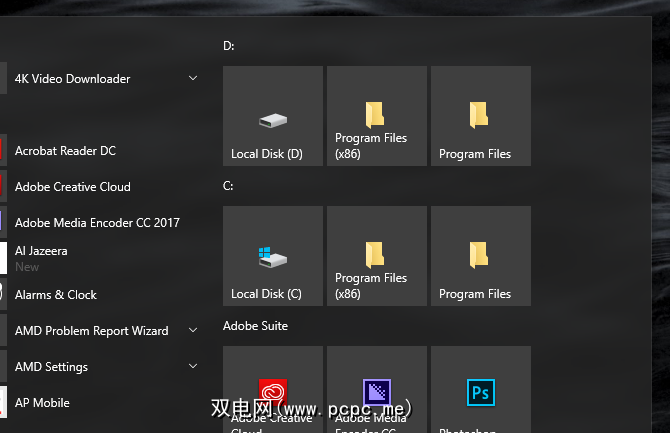Select the Adobe Suite group header

click(x=255, y=326)
